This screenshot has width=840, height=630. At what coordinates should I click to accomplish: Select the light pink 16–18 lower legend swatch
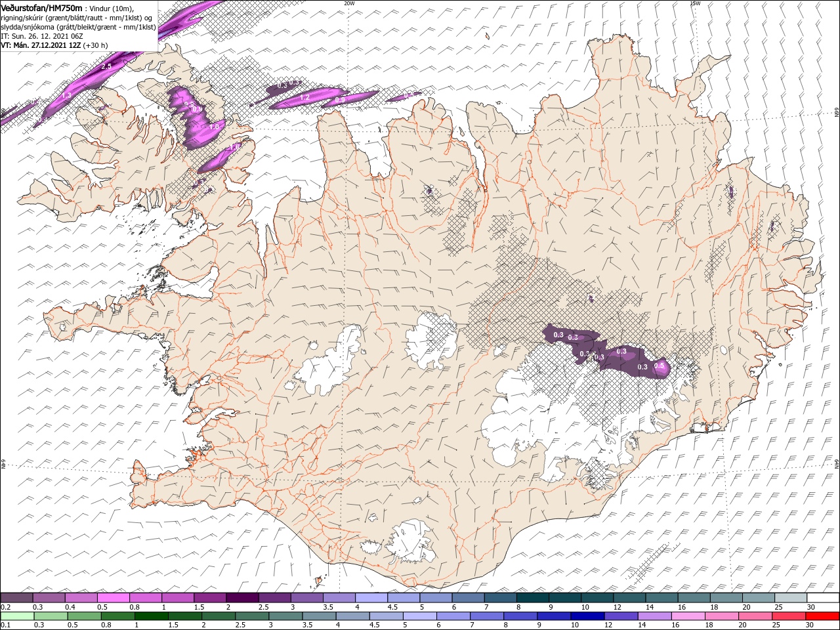688,616
